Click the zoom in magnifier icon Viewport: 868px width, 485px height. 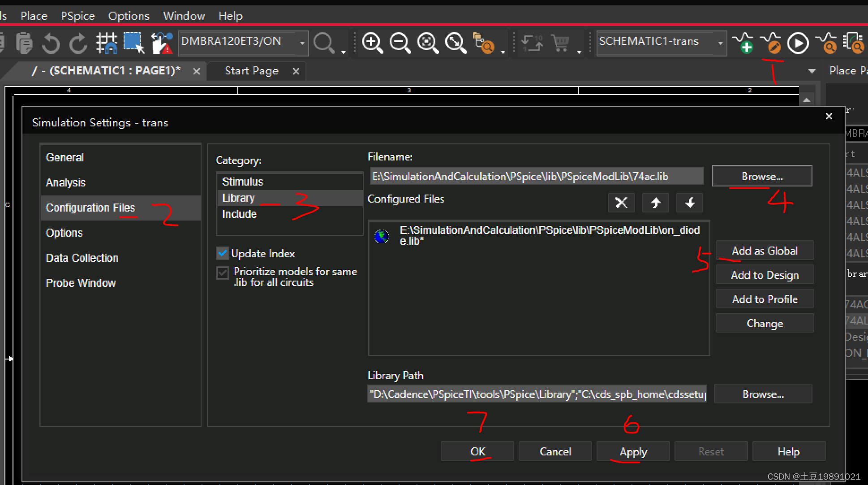point(372,43)
